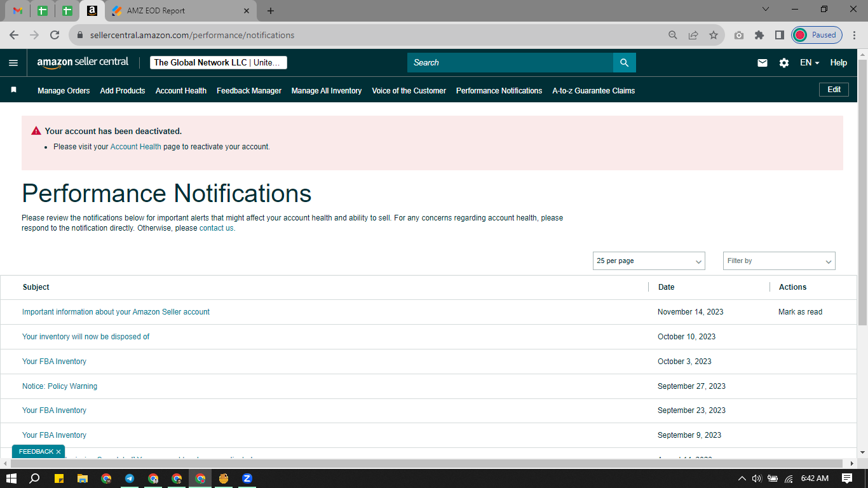Click Mark as read for November 14
Screen dimensions: 868x488
pos(800,312)
